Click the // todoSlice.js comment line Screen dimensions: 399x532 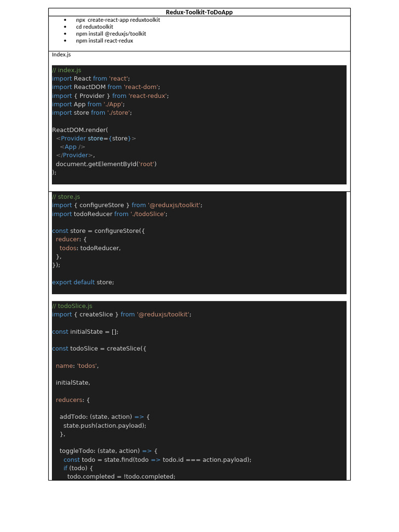point(73,306)
